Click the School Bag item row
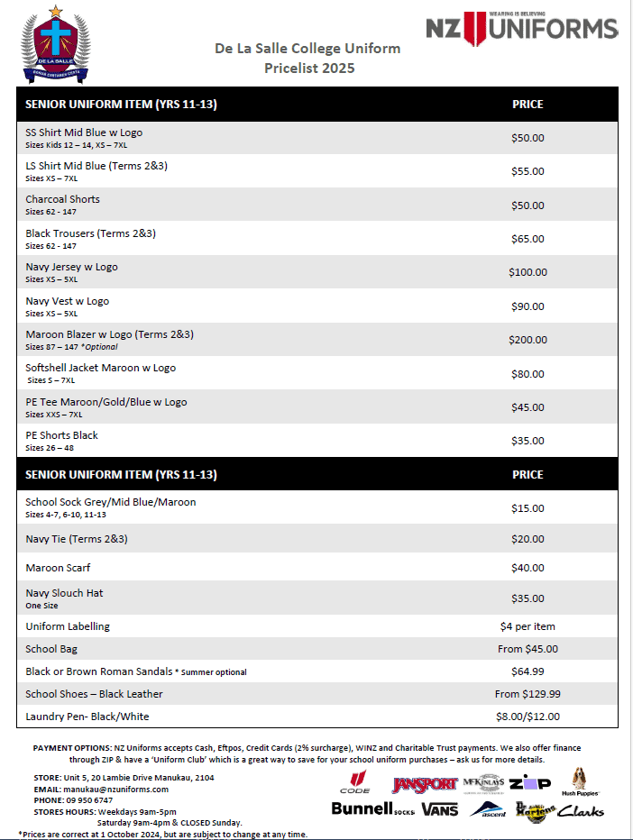This screenshot has width=633, height=840. [x=51, y=649]
